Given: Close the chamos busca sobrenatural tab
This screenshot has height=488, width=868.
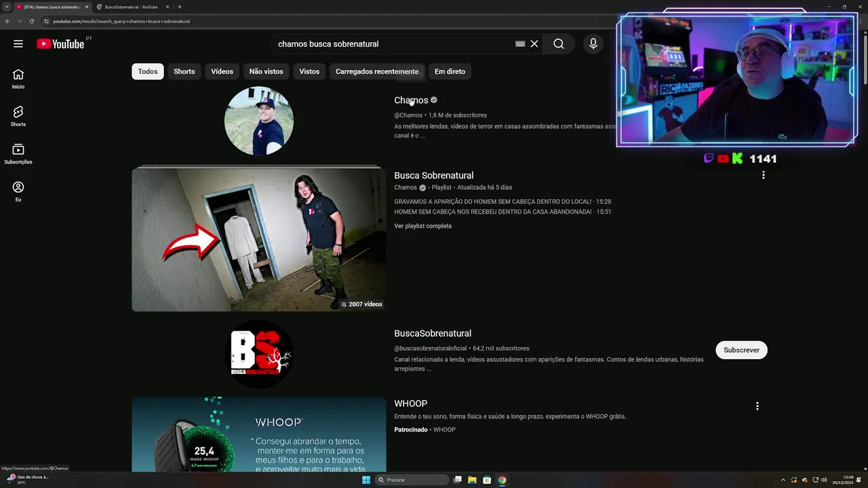Looking at the screenshot, I should coord(87,7).
